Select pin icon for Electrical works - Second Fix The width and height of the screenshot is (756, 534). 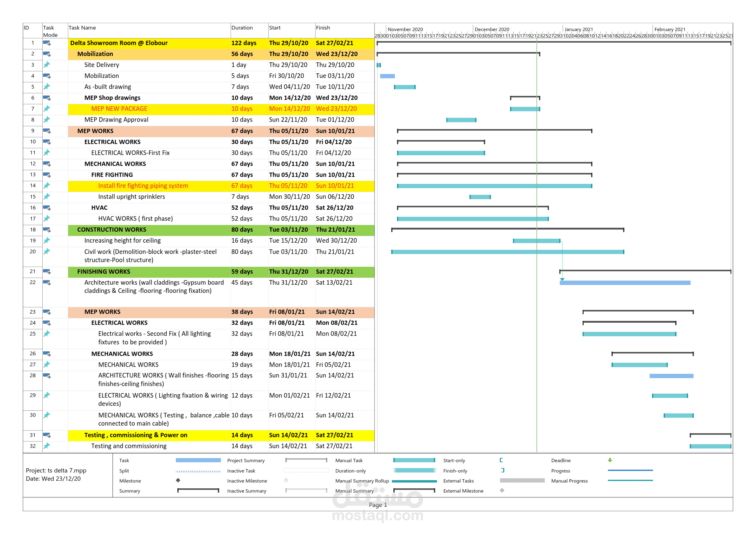[x=47, y=334]
